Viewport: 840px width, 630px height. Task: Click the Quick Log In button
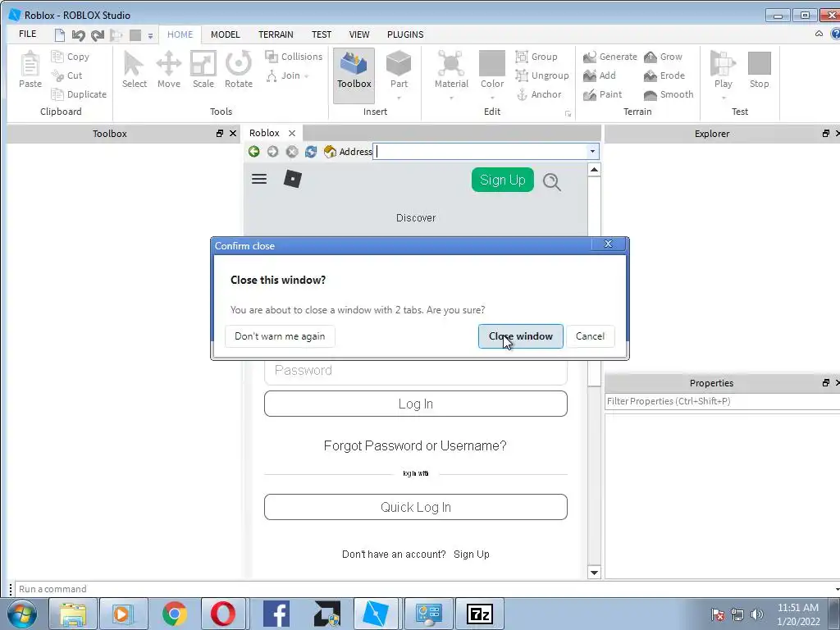[x=416, y=507]
